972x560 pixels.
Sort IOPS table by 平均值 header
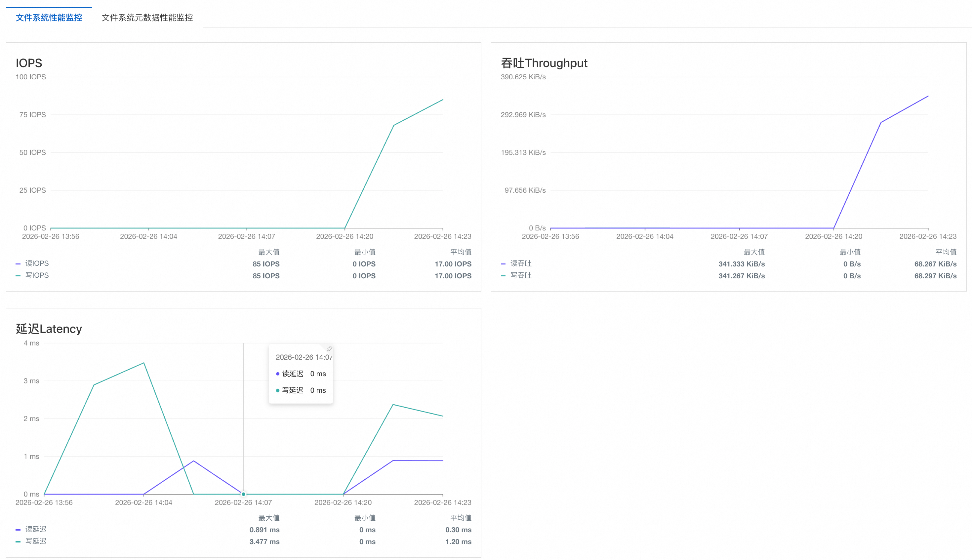tap(461, 252)
